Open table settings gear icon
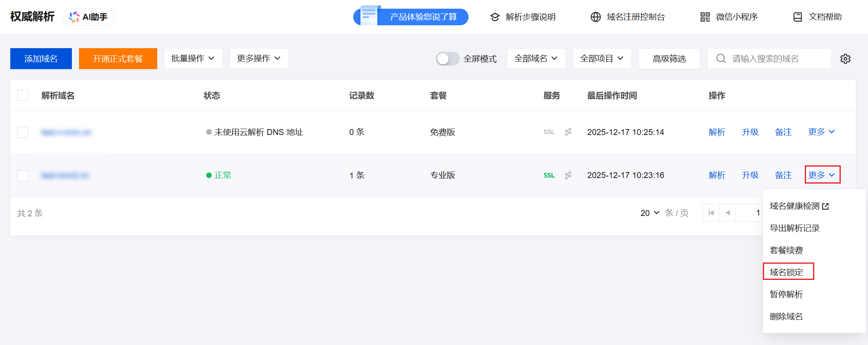868x345 pixels. [x=845, y=59]
